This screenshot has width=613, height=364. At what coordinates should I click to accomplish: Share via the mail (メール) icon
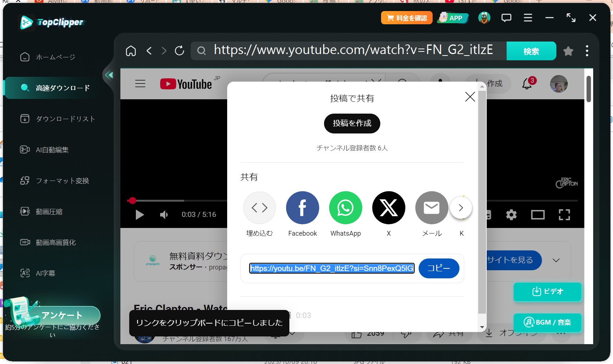point(431,208)
